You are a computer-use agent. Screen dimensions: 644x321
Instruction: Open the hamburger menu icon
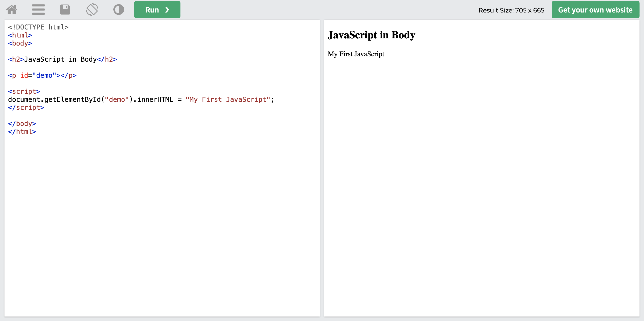[38, 10]
